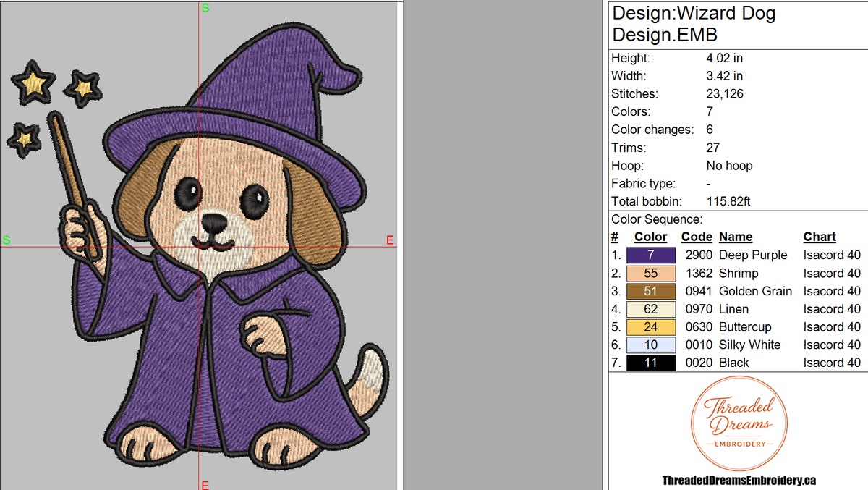The width and height of the screenshot is (868, 490).
Task: Click the 'Design:Wizard Dog' title text
Action: (694, 13)
